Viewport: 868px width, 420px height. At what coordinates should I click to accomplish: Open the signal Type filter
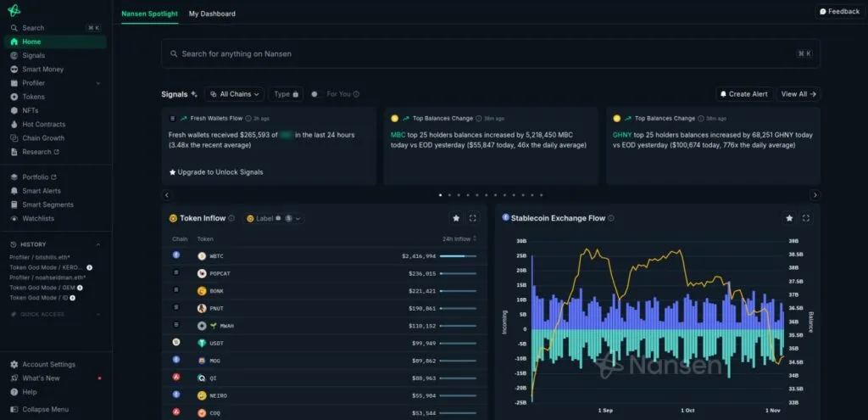coord(287,94)
